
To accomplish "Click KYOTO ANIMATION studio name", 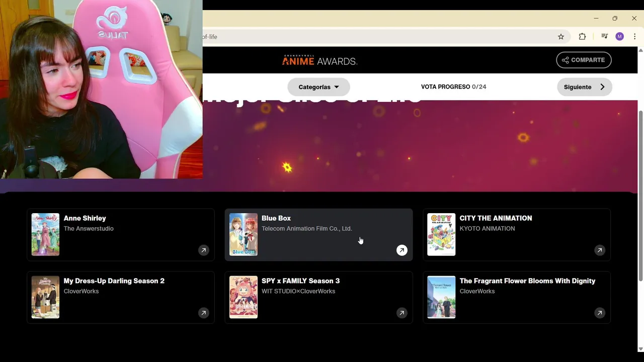I will (487, 229).
